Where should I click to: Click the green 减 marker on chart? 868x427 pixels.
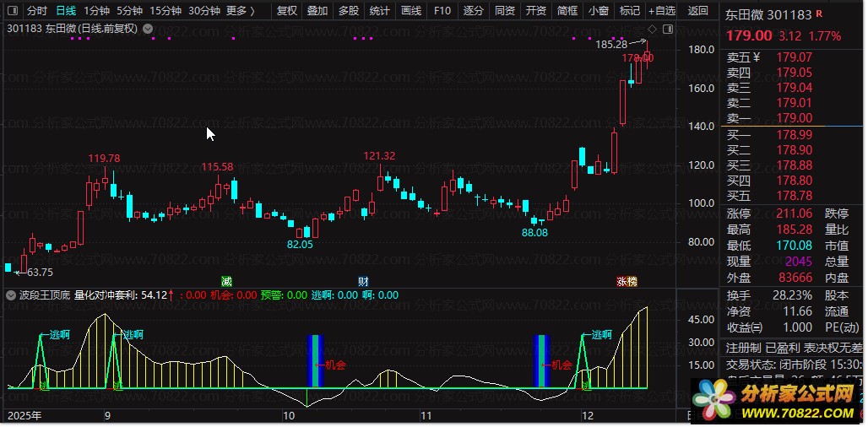[x=226, y=282]
